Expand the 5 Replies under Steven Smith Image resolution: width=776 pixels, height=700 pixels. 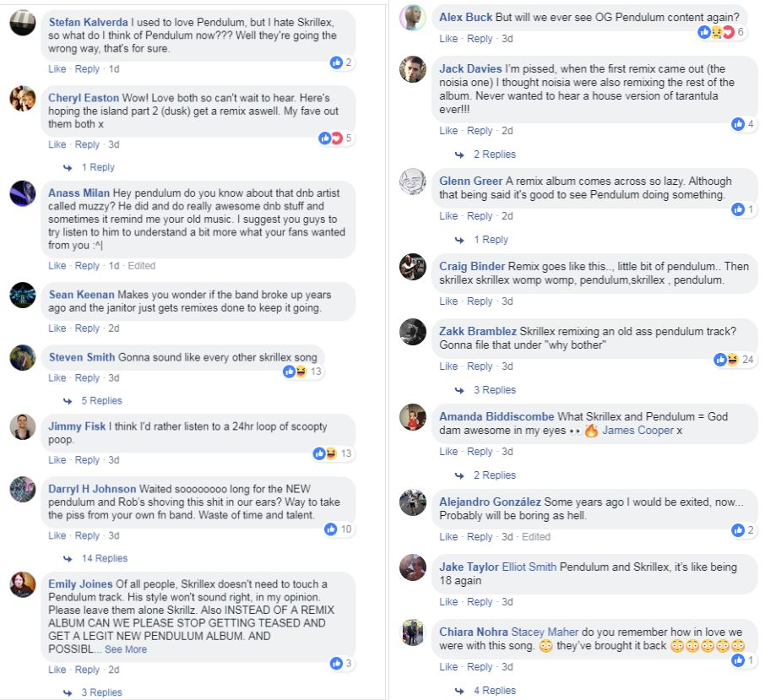coord(101,401)
